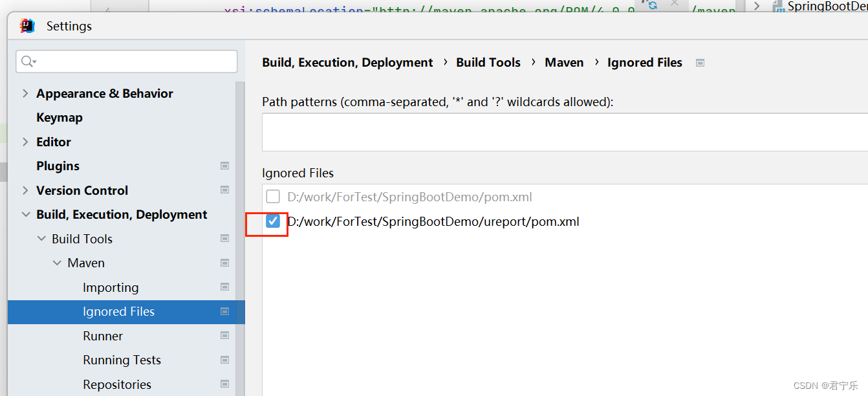Select the Runner settings page
This screenshot has height=396, width=868.
click(103, 336)
